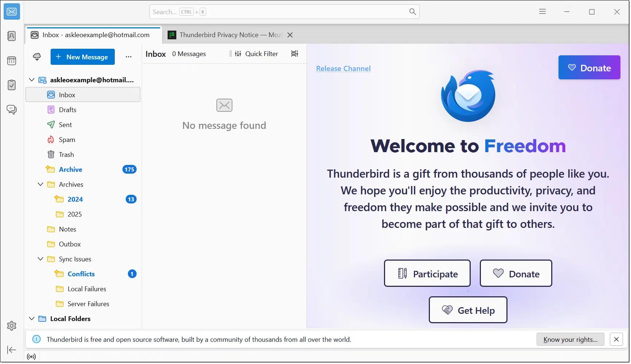Open folder pane options three-dot menu
The image size is (631, 364).
[129, 57]
